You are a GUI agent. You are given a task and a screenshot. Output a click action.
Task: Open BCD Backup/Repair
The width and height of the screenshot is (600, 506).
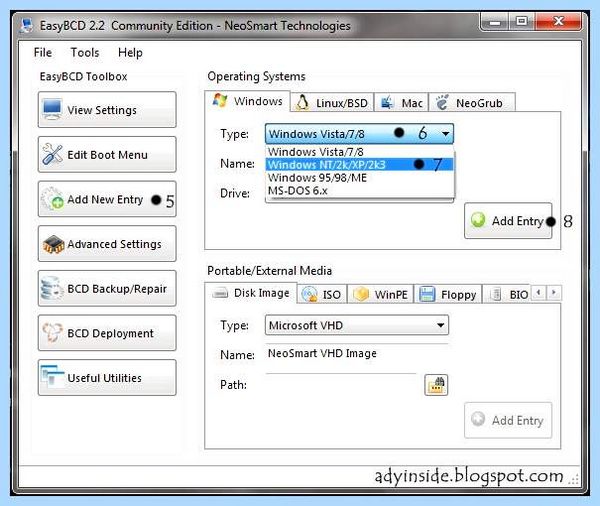coord(107,288)
